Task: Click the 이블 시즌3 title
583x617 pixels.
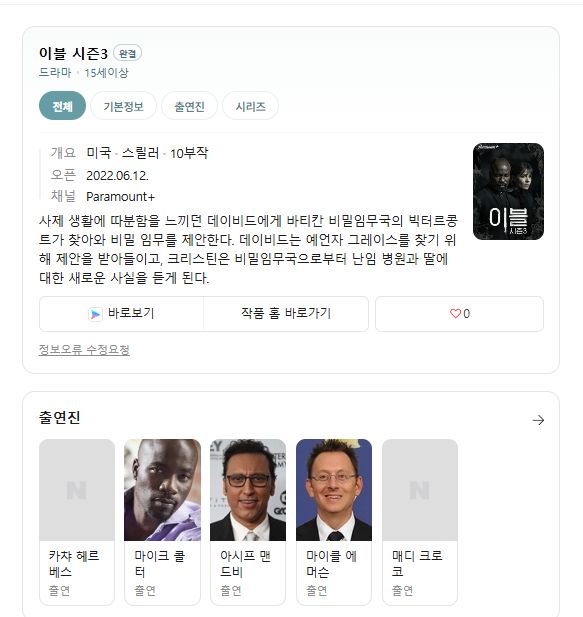Action: click(x=73, y=54)
